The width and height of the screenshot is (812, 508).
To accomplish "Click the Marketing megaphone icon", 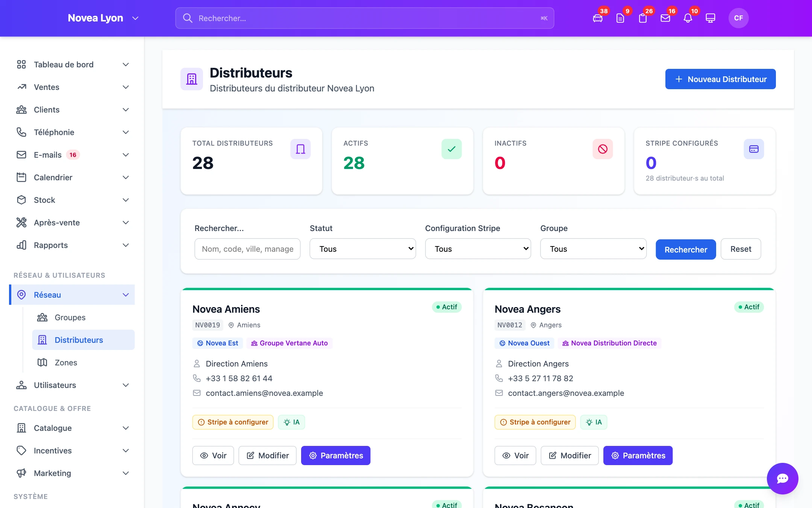I will pos(21,473).
